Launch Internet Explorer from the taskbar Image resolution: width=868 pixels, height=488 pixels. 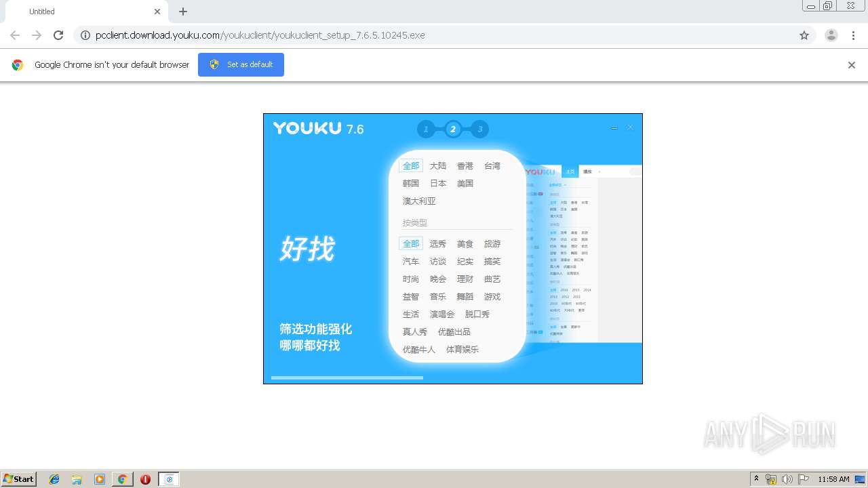click(x=54, y=479)
